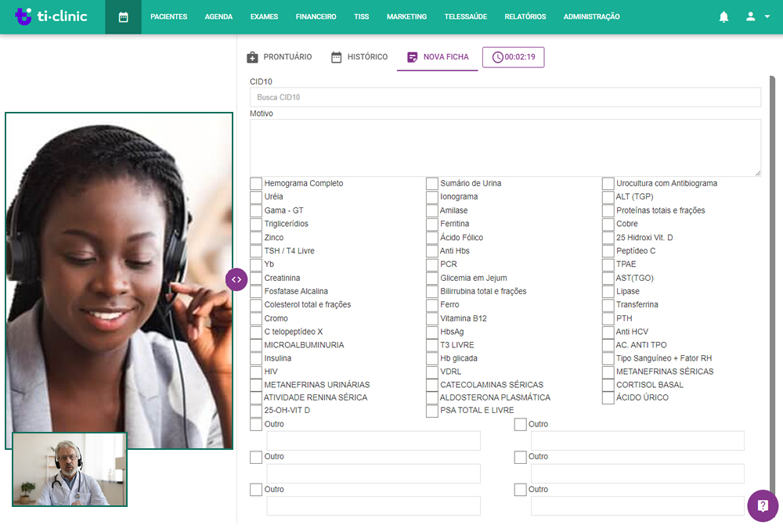The image size is (783, 532).
Task: Open the RELATÓRIOS menu
Action: click(x=525, y=17)
